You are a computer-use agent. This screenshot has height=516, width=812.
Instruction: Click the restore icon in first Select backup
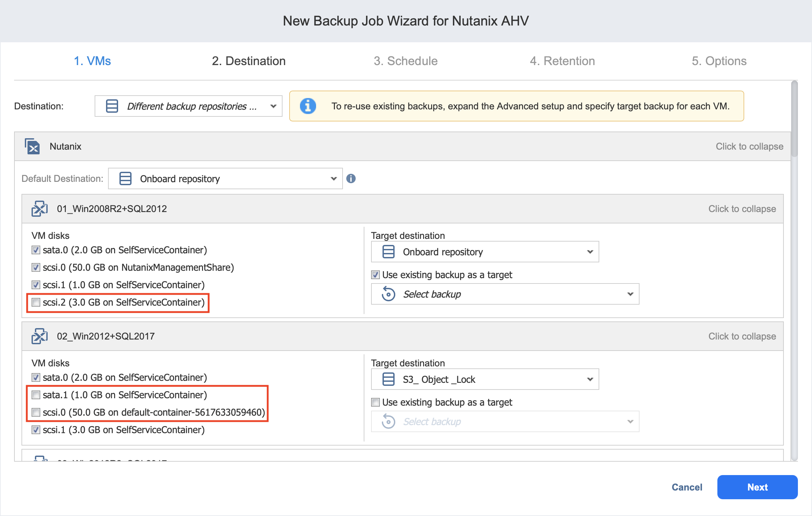388,294
